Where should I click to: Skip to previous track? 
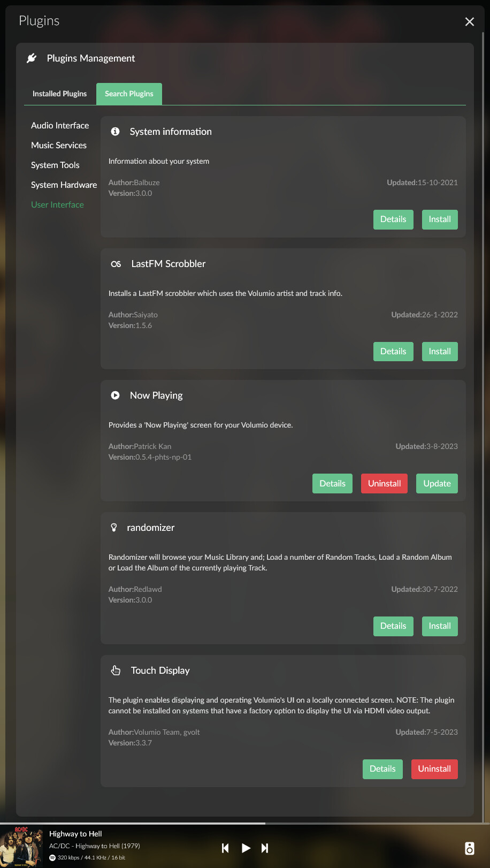(x=225, y=848)
